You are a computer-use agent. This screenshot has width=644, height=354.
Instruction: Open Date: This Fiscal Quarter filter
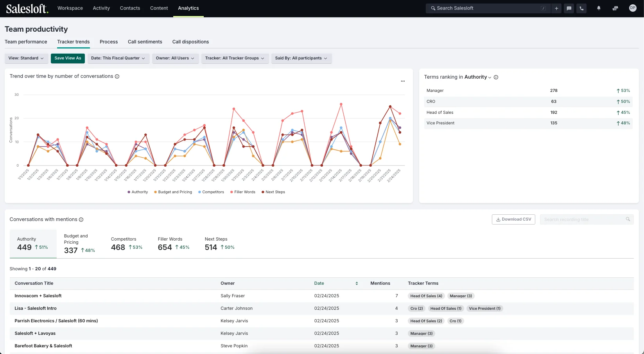tap(118, 58)
